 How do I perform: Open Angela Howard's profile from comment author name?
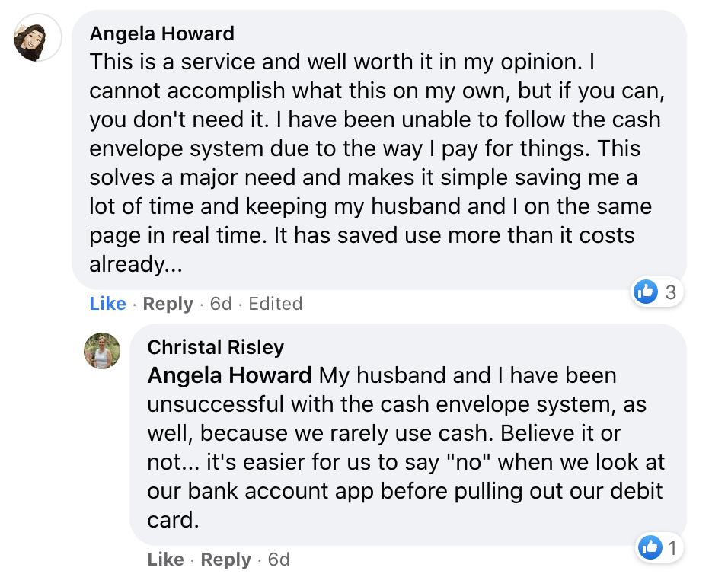tap(161, 33)
